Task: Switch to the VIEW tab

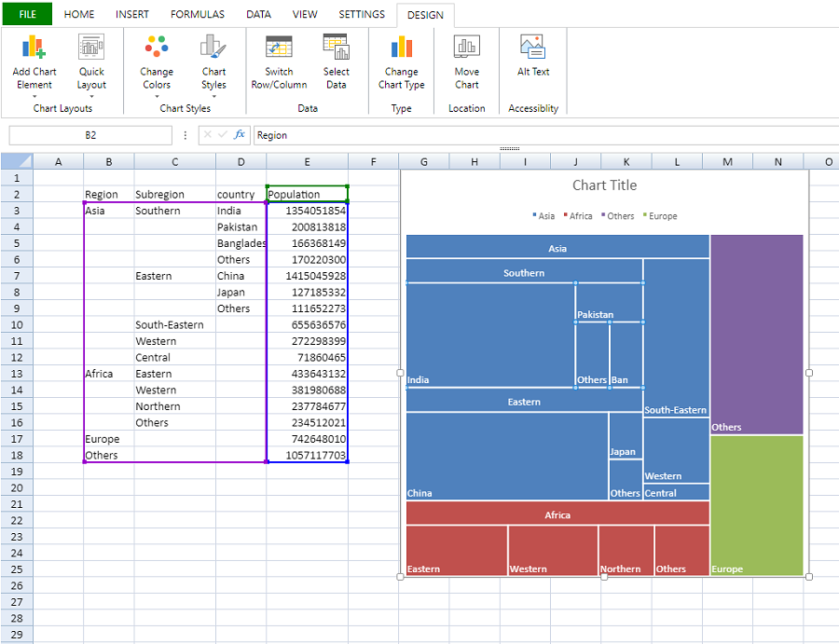Action: pos(305,14)
